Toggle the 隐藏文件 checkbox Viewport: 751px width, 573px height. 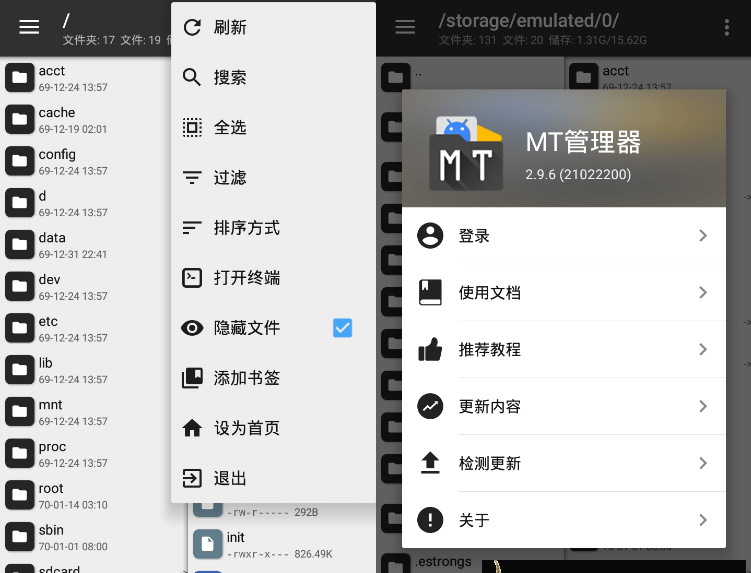tap(342, 328)
